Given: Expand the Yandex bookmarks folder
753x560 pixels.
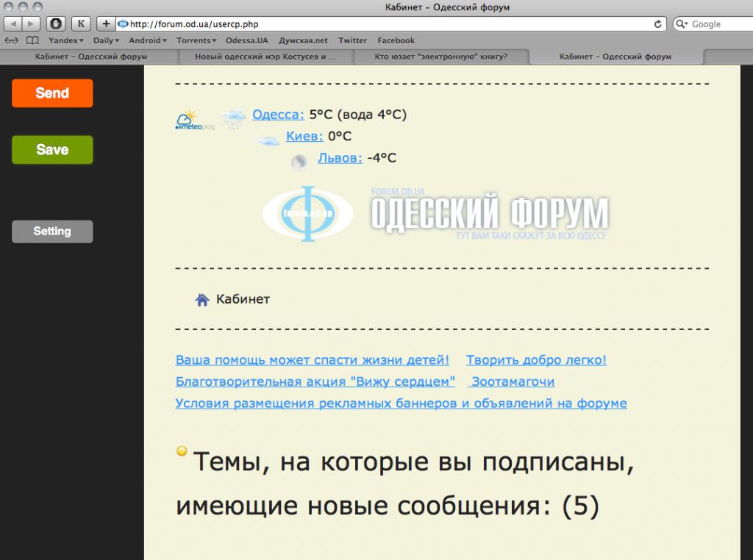Looking at the screenshot, I should pyautogui.click(x=65, y=40).
